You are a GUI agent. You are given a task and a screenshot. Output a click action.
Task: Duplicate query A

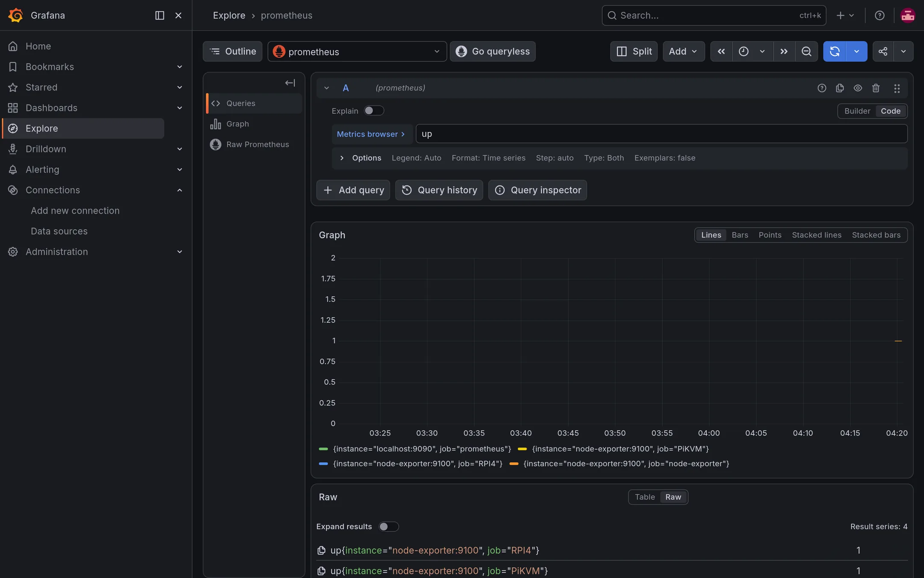tap(840, 88)
